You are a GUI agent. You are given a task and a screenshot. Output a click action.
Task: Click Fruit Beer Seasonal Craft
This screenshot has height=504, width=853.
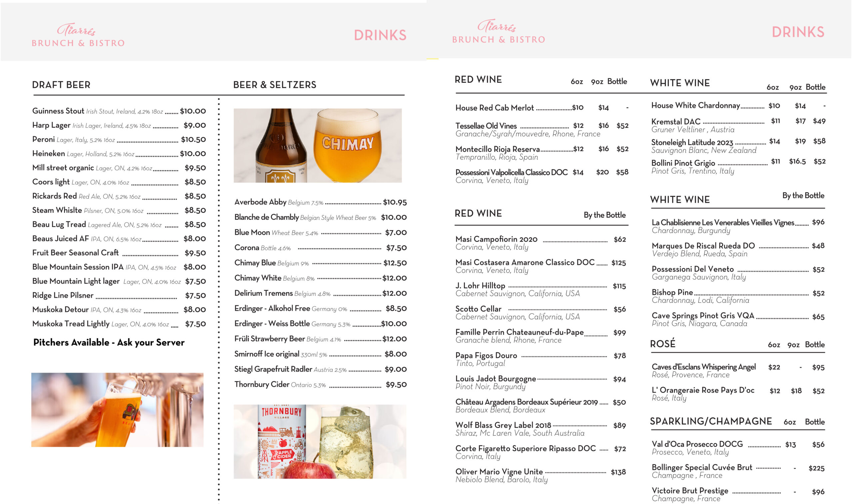pos(119,253)
